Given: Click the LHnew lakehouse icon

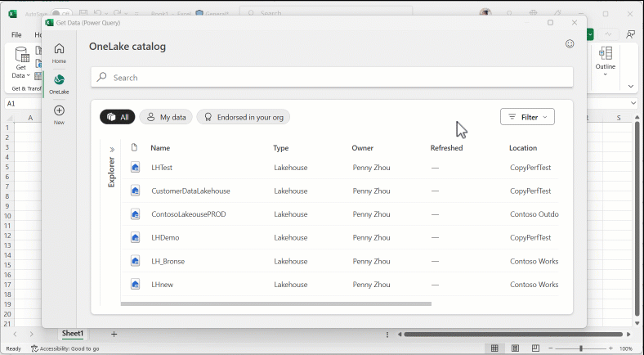Looking at the screenshot, I should click(135, 285).
